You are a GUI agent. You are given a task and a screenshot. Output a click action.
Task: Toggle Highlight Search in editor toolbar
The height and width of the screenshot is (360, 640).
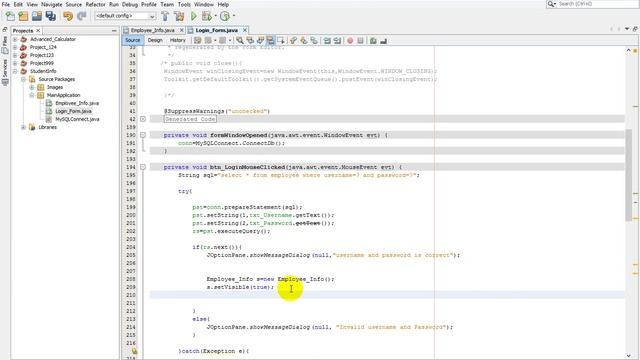[x=270, y=40]
